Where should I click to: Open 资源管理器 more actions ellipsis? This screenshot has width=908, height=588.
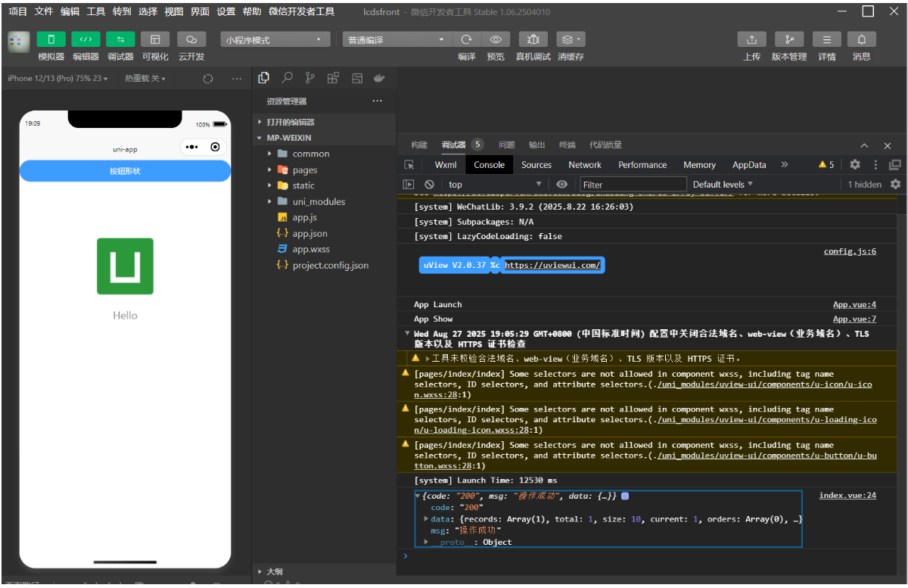click(x=378, y=101)
